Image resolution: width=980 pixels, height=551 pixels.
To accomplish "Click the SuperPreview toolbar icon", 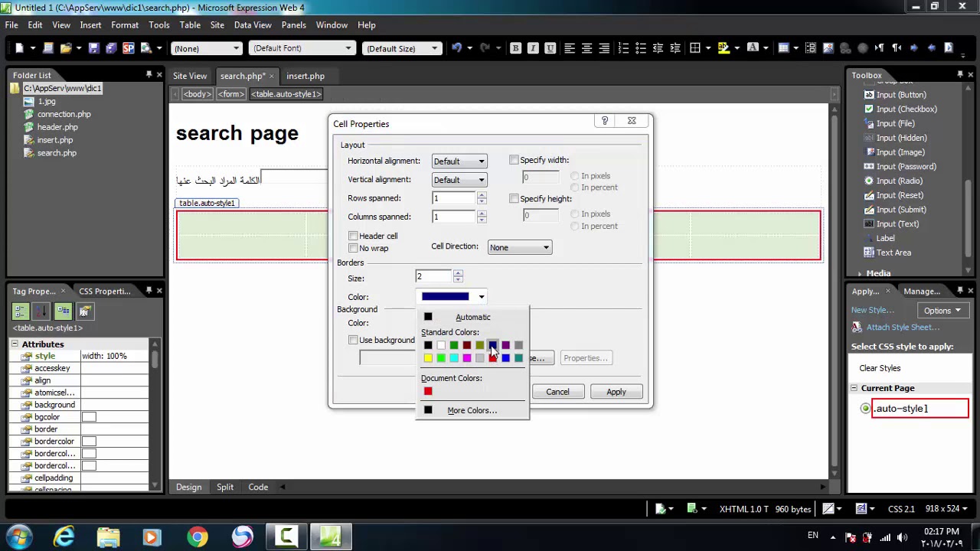I will pos(129,48).
